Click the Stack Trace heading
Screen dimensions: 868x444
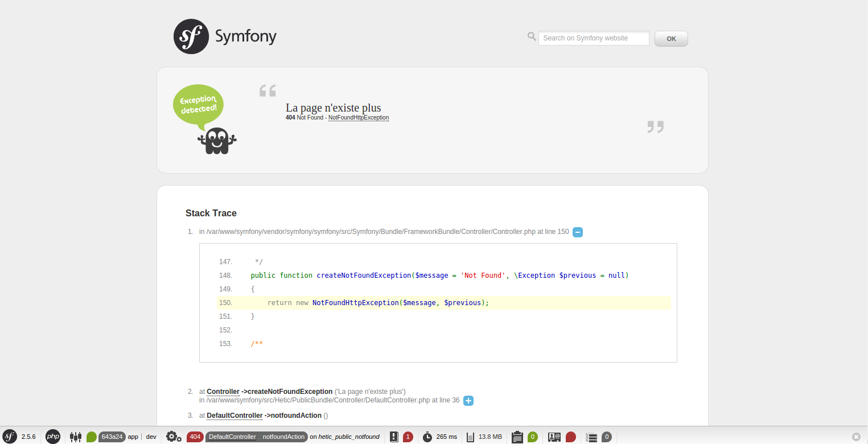click(x=211, y=213)
